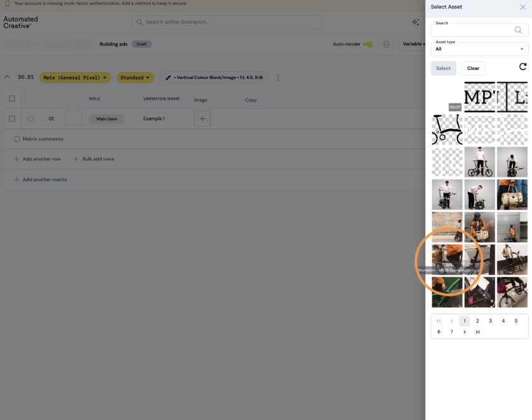Screen dimensions: 532x420
Task: Click the sparkle AI assistant icon
Action: pyautogui.click(x=416, y=22)
